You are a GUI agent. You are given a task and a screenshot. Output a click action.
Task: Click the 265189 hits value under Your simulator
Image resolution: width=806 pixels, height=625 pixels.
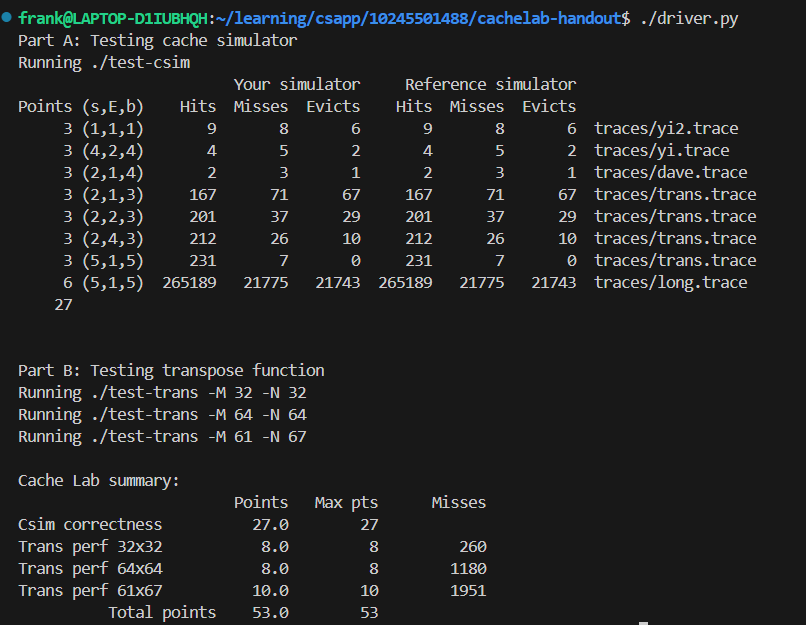[x=189, y=283]
